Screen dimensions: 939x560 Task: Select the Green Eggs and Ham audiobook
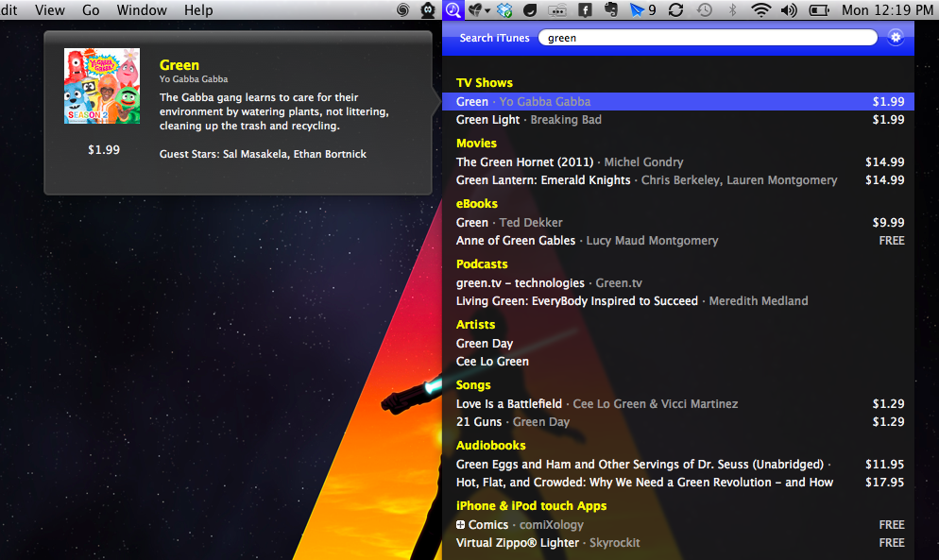[678, 465]
